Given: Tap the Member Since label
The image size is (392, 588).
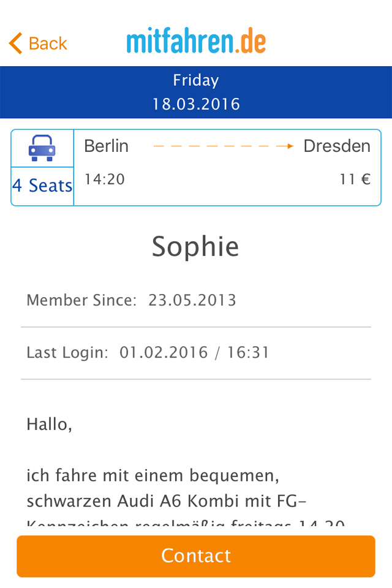Looking at the screenshot, I should [81, 300].
